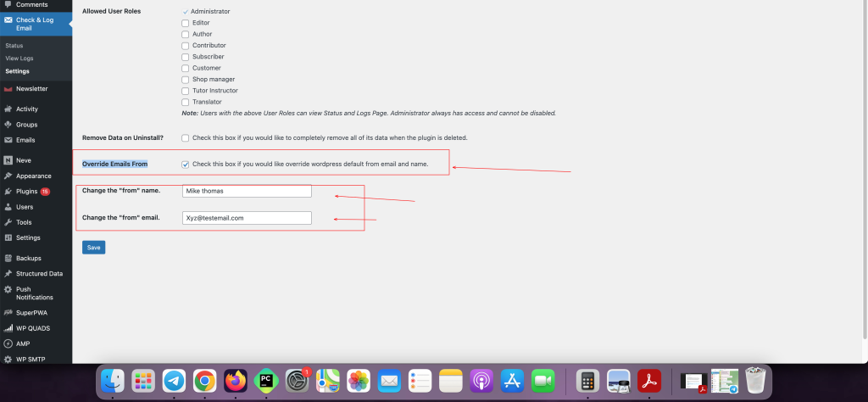Enable the Translator role checkbox
Screen dimensions: 868x402
pyautogui.click(x=186, y=103)
